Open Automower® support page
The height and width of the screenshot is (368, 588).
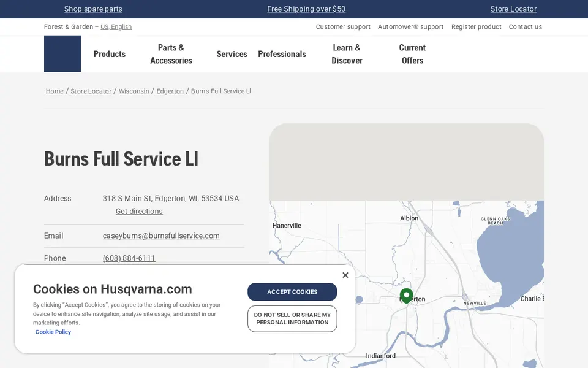(410, 26)
